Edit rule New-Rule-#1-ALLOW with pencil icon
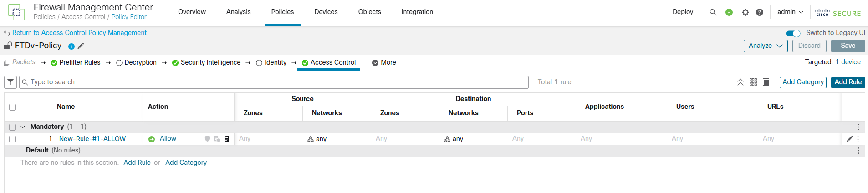The width and height of the screenshot is (868, 193). 849,139
